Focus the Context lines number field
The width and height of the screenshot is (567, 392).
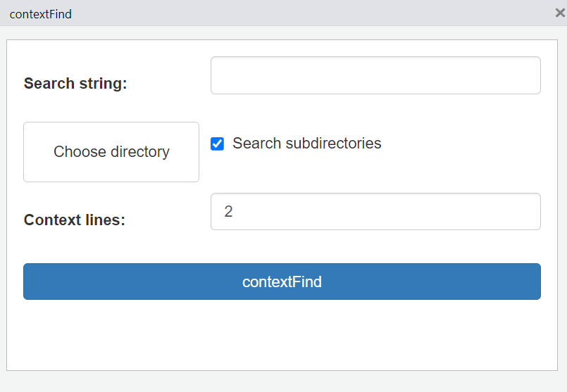click(x=375, y=212)
